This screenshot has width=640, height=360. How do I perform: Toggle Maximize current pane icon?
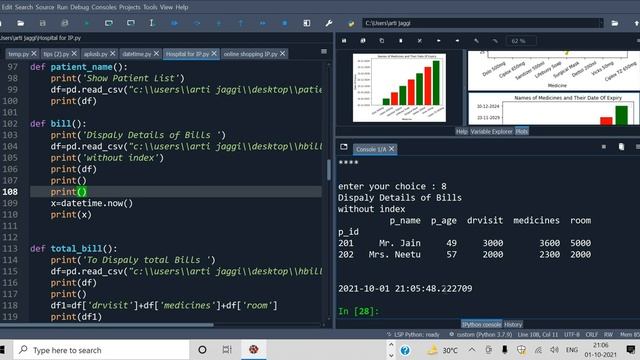(x=307, y=23)
